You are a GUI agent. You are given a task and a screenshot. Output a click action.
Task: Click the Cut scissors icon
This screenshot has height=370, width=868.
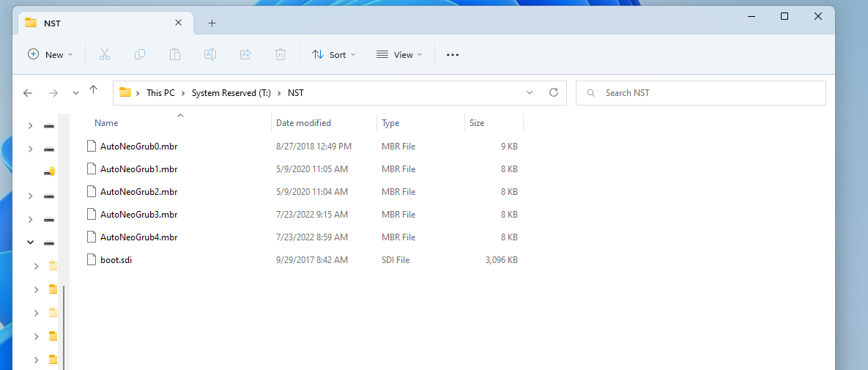105,54
